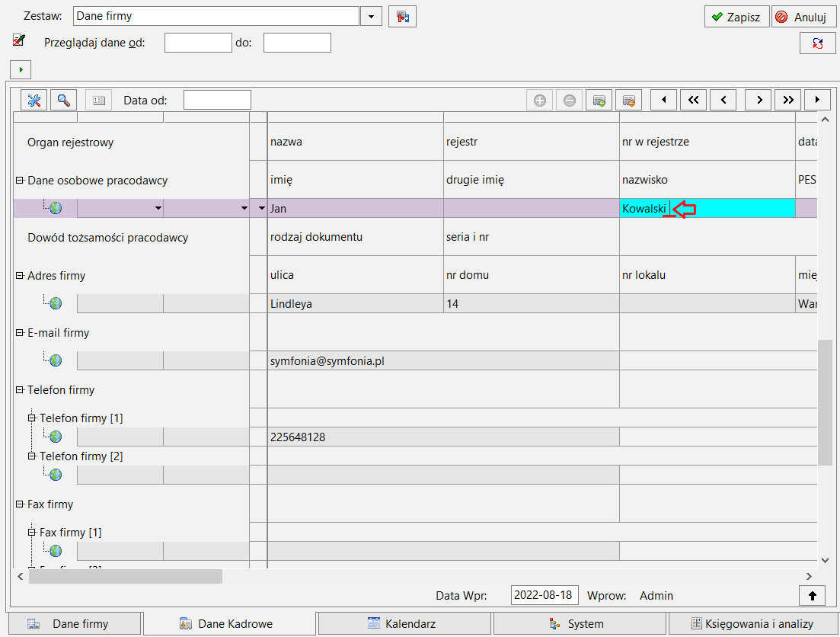Viewport: 840px width, 637px height.
Task: Click the magnifier search icon in grid toolbar
Action: point(64,101)
